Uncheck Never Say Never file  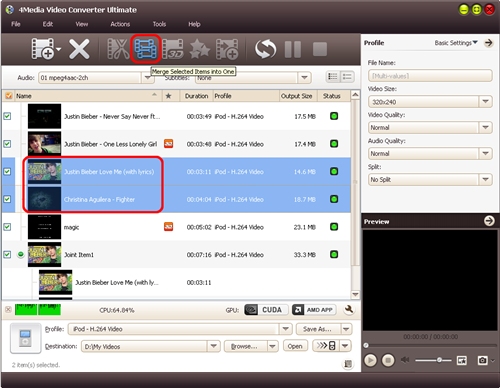[x=7, y=116]
